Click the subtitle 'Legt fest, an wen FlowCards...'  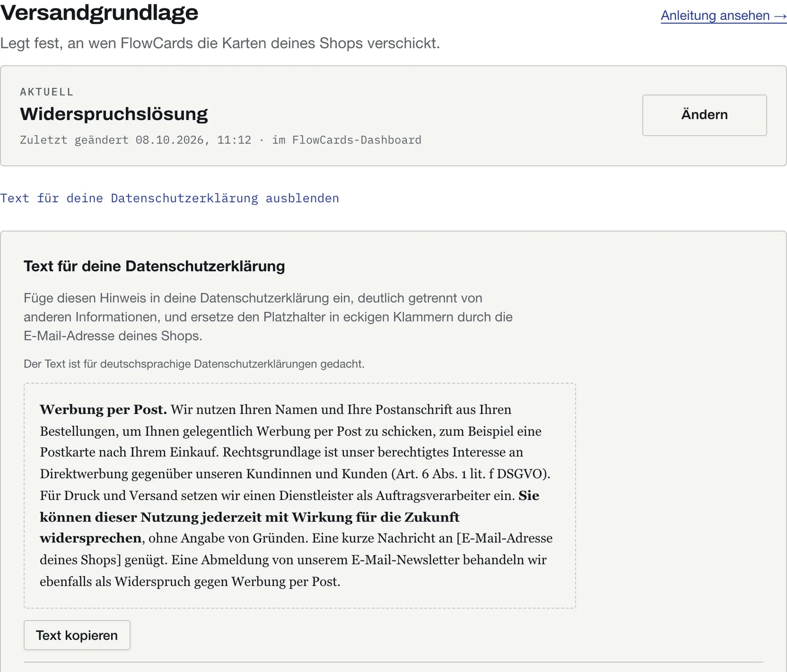point(220,43)
